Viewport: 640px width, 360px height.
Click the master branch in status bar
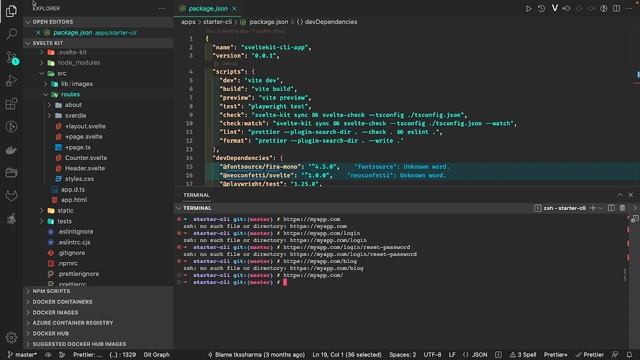[22, 355]
